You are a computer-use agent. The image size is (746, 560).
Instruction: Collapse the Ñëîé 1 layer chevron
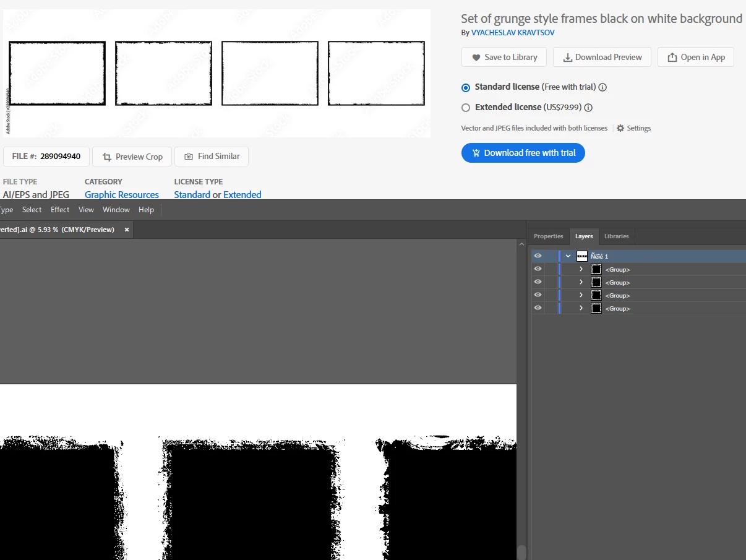coord(568,256)
